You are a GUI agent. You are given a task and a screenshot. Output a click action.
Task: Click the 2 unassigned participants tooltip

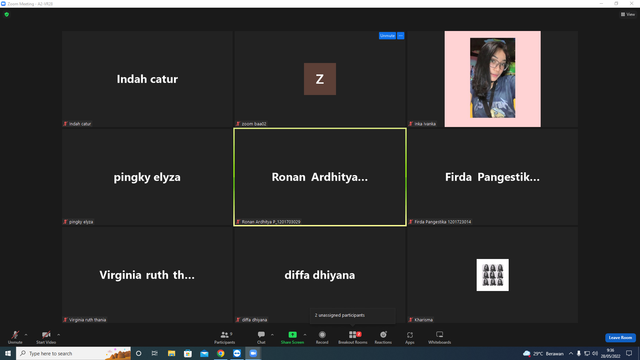pyautogui.click(x=353, y=316)
